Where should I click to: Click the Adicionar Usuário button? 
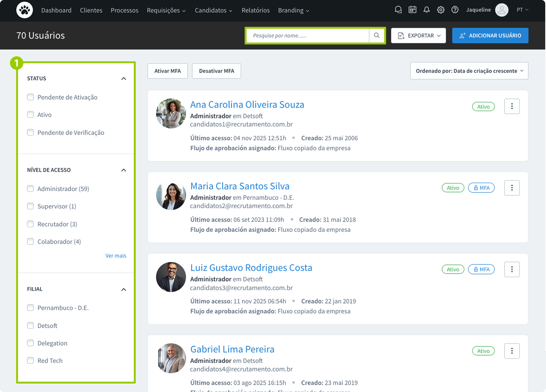pyautogui.click(x=490, y=36)
